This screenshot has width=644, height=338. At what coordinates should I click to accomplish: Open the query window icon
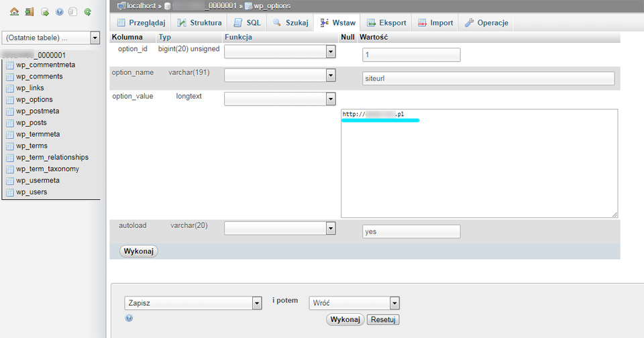click(45, 12)
